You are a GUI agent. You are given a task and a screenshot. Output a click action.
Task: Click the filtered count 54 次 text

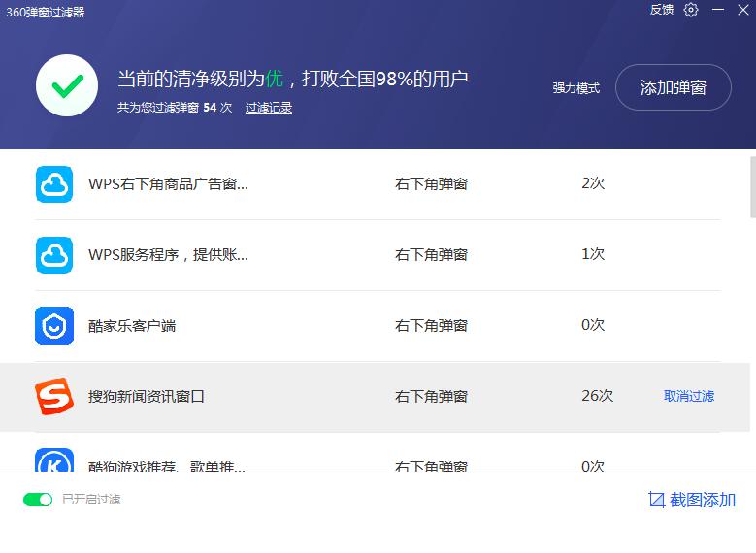pos(217,107)
